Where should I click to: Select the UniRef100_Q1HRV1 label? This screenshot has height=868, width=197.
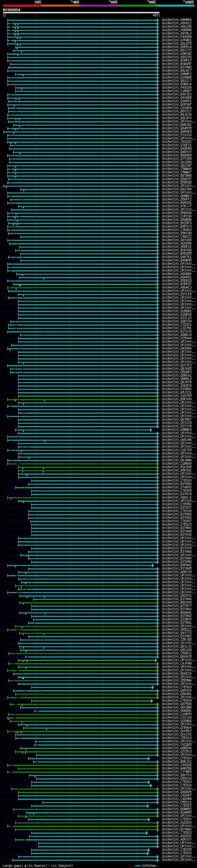(x=177, y=101)
